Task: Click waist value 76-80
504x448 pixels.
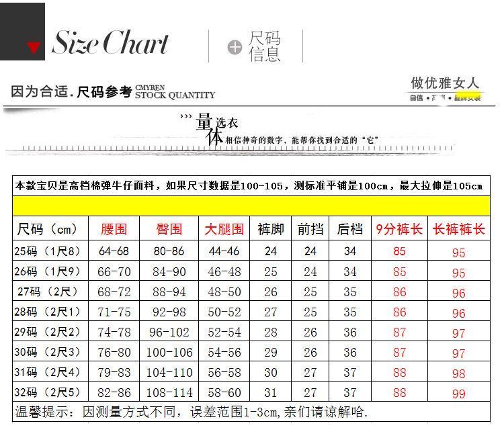Action: [114, 353]
